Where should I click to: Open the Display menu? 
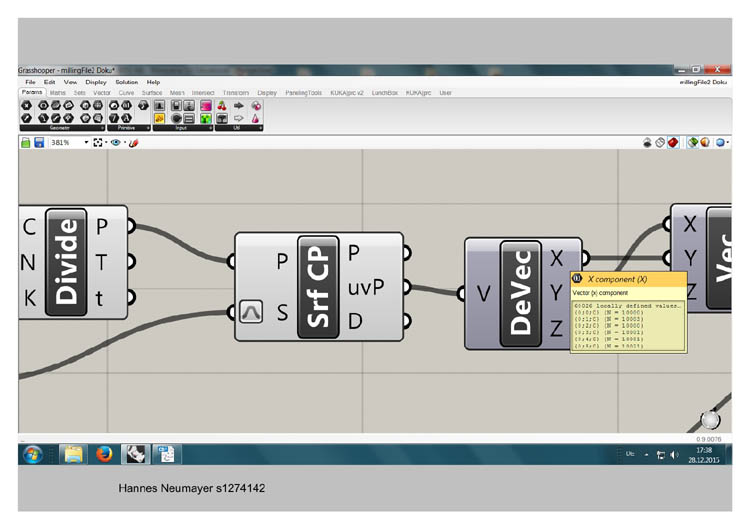96,82
